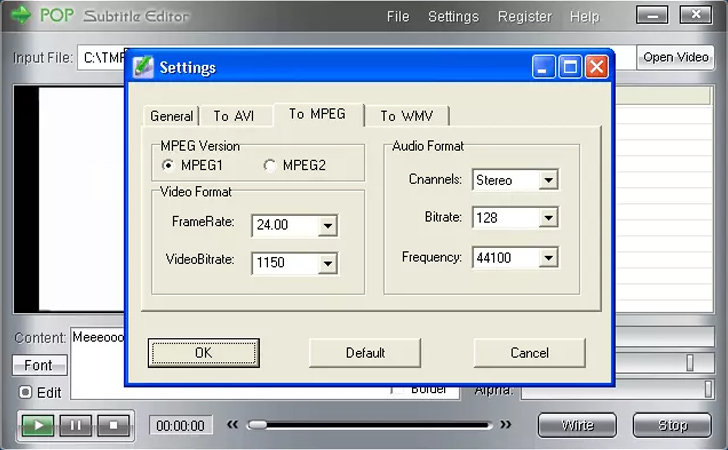This screenshot has height=450, width=728.
Task: Click the Write button
Action: [x=578, y=425]
